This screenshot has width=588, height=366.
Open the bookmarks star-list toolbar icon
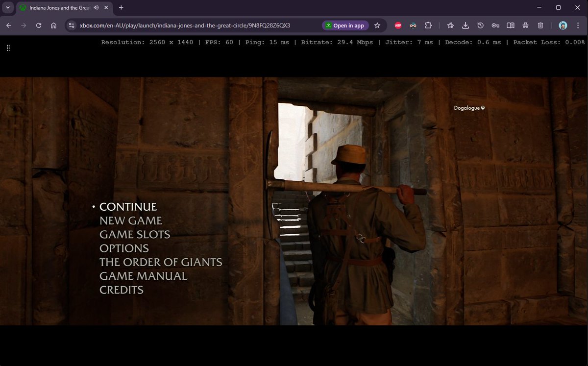450,25
